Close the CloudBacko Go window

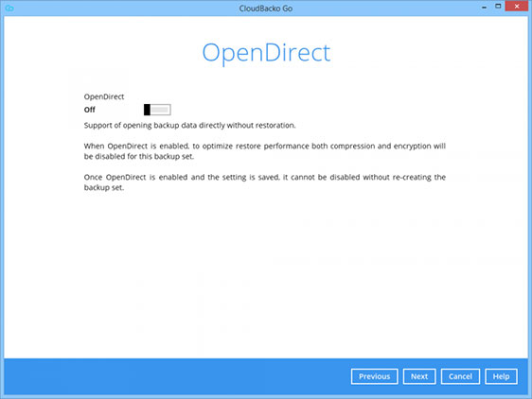pos(516,6)
